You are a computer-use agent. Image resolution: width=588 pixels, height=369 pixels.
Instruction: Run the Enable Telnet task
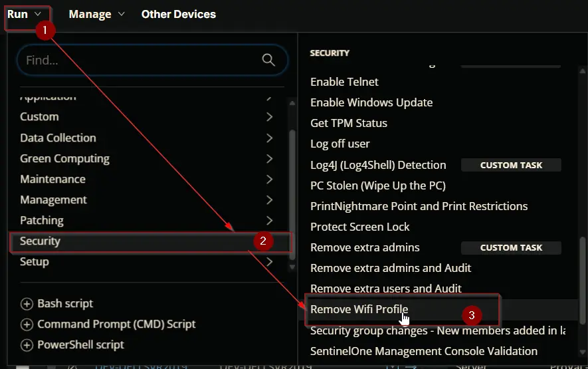(344, 82)
